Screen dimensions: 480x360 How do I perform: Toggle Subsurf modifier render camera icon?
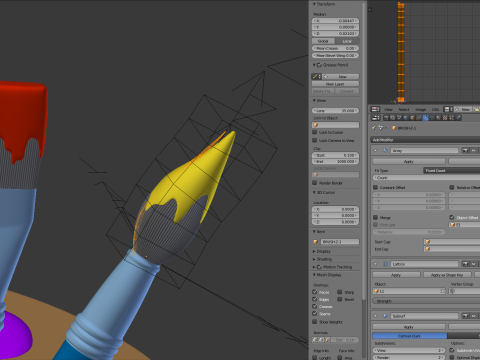coord(466,316)
